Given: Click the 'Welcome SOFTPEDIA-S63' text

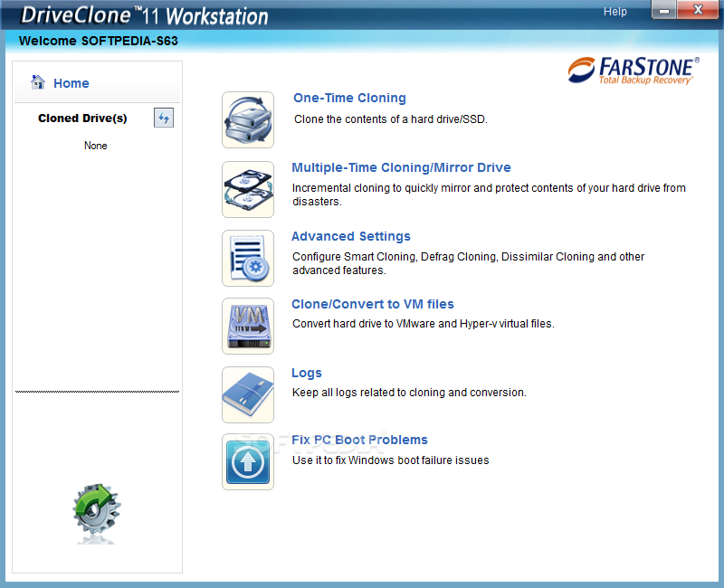Looking at the screenshot, I should (99, 41).
